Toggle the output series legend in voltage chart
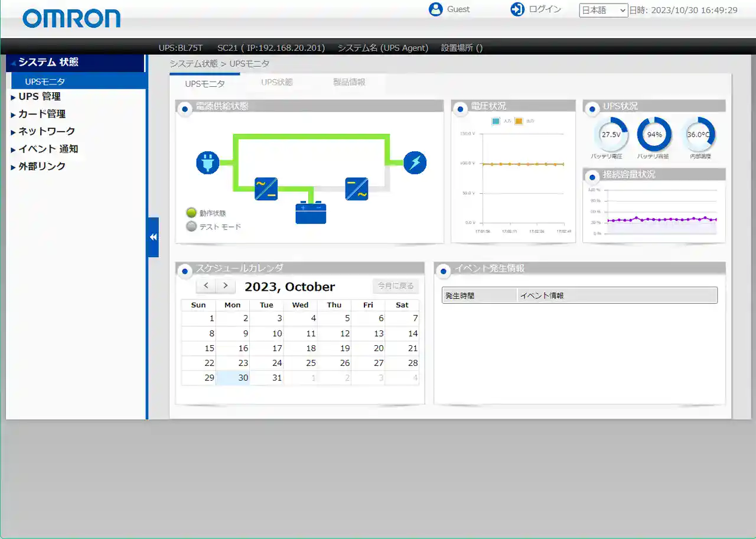 tap(519, 121)
